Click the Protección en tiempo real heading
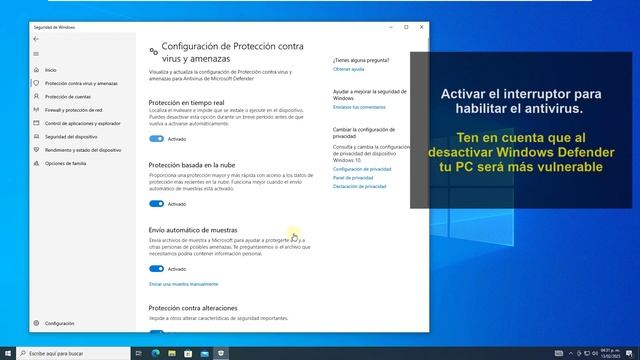The width and height of the screenshot is (640, 360). tap(186, 102)
